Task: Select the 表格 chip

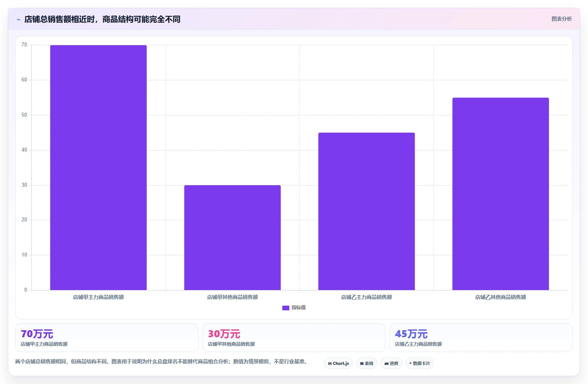Action: [x=366, y=363]
